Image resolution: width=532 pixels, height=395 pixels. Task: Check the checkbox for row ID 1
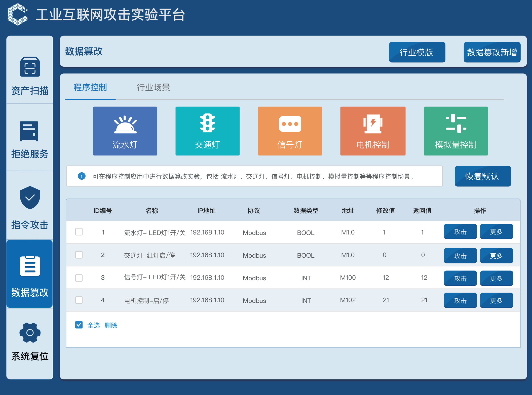pos(79,232)
